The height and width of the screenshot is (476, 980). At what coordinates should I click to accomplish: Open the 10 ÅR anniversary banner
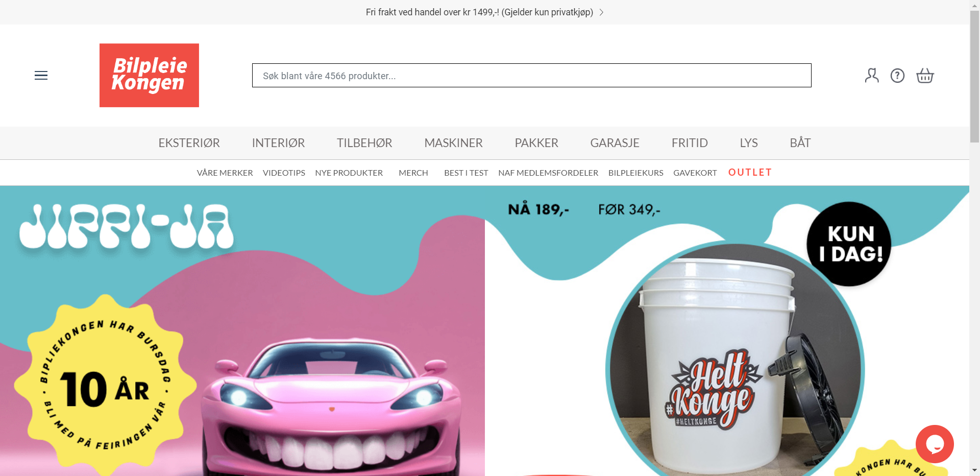[x=242, y=331]
